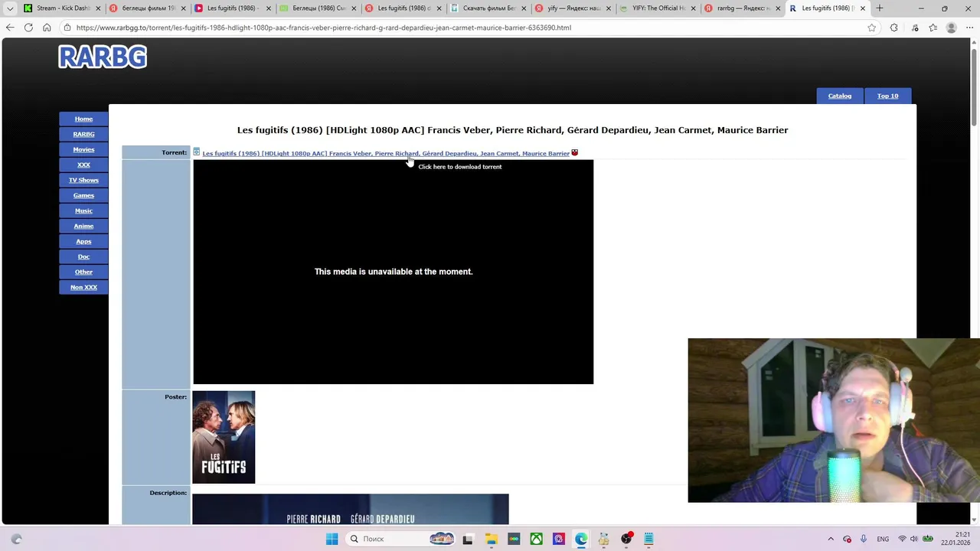Click the description banner image
Image resolution: width=980 pixels, height=551 pixels.
351,509
